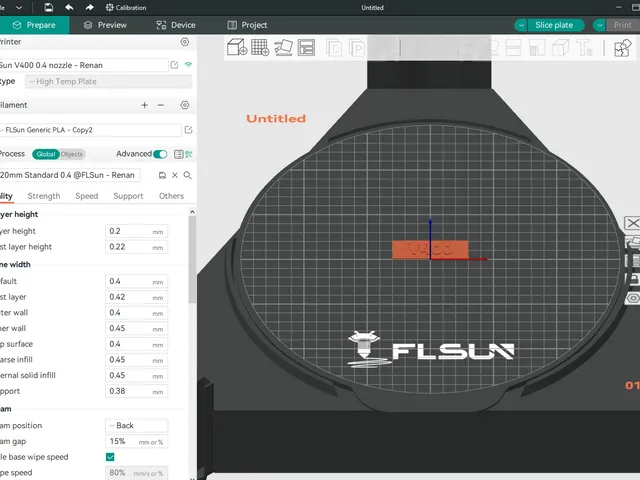
Task: Open the Others settings tab
Action: point(171,196)
